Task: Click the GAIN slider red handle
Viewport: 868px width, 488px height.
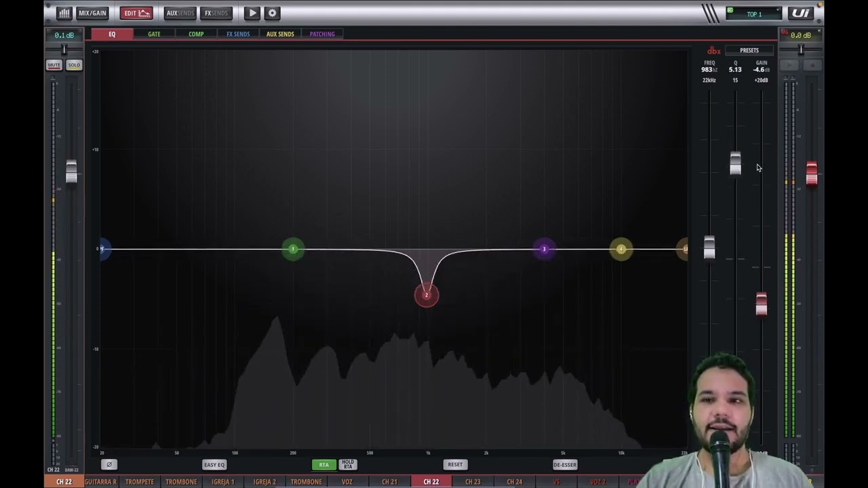Action: pos(762,304)
